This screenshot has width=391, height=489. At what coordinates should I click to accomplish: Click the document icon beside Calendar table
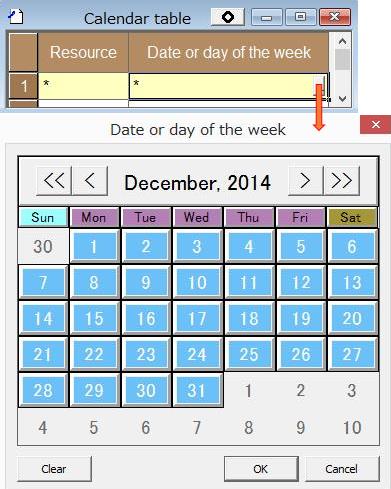[16, 17]
